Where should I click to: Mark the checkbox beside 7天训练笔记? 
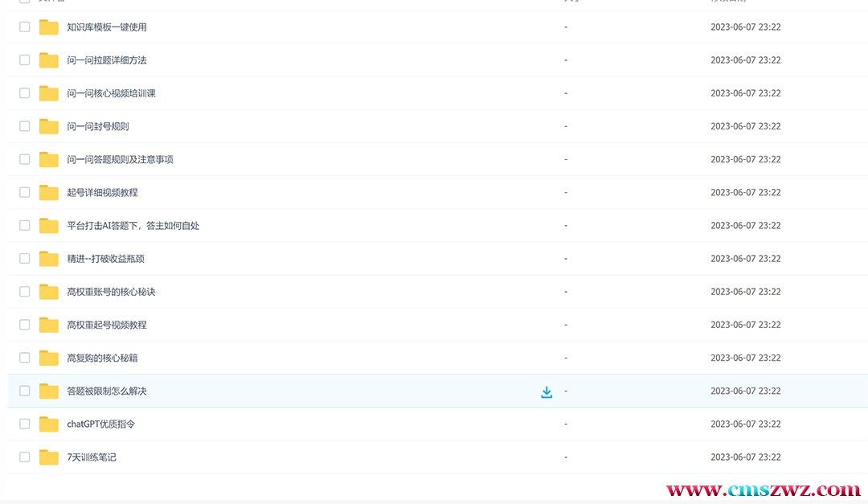(x=24, y=457)
